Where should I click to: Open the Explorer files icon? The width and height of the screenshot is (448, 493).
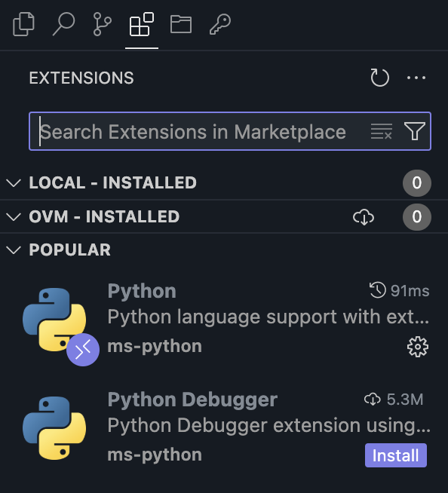point(23,24)
